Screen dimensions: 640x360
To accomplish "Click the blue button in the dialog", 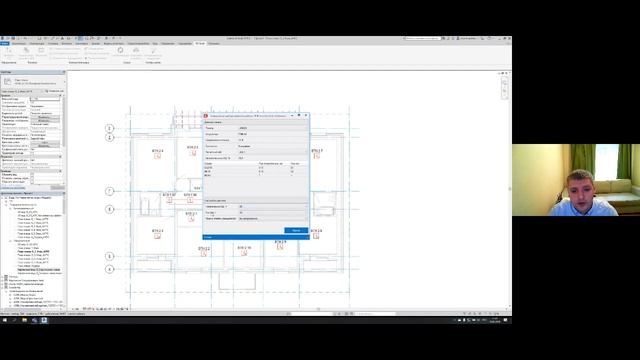I will pos(296,231).
